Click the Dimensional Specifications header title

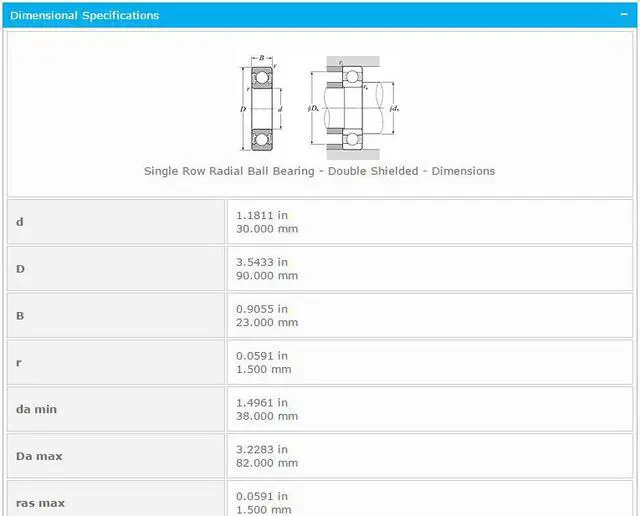point(84,15)
